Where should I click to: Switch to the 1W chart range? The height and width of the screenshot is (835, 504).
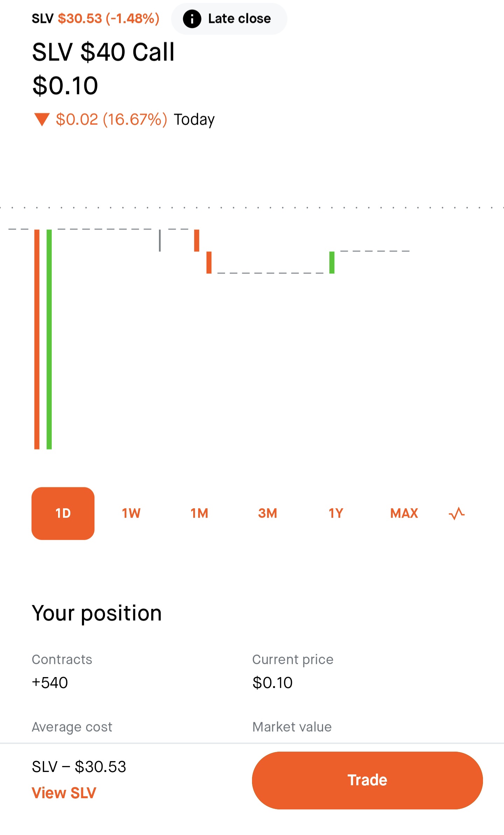131,514
